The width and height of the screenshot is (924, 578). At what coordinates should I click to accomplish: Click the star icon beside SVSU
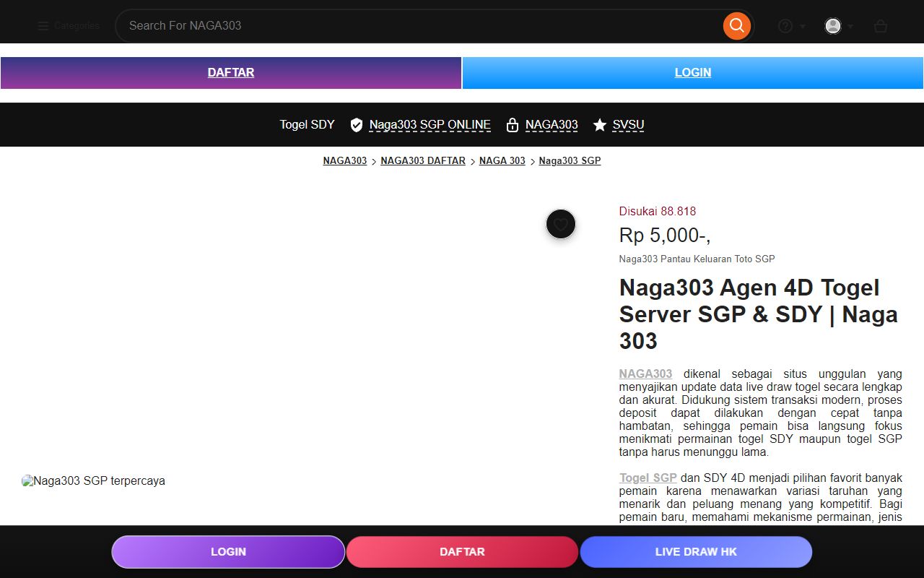click(x=599, y=125)
